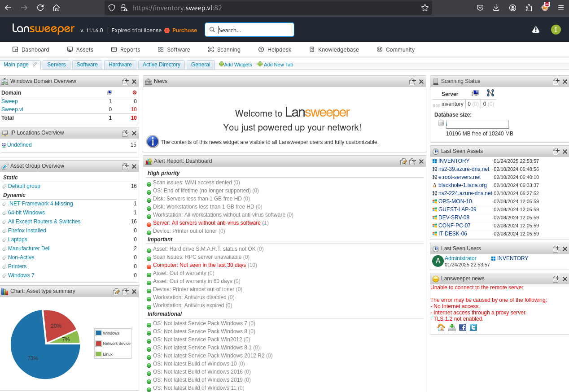Switch to the Active Directory tab
The height and width of the screenshot is (392, 569).
[x=162, y=65]
